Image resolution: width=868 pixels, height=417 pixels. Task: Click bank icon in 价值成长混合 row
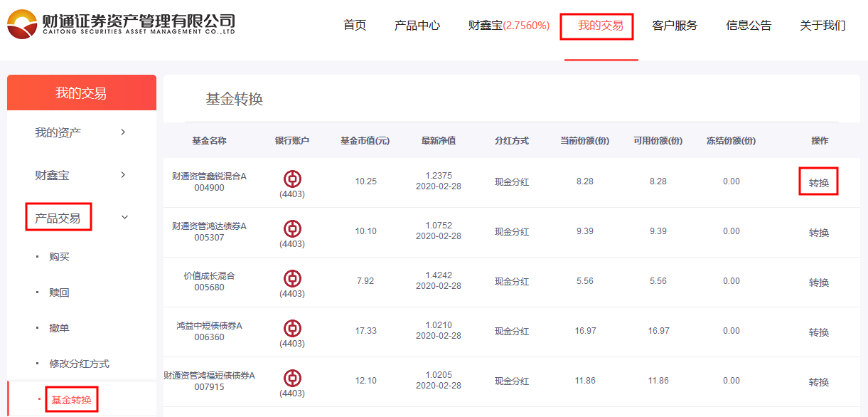pos(292,279)
